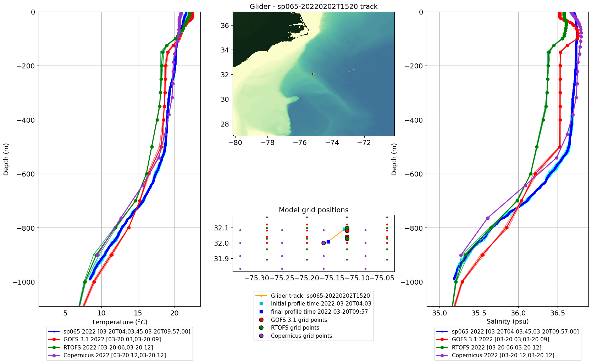
Task: Click the '−600' depth tick of the temperature plot
Action: 26,174
